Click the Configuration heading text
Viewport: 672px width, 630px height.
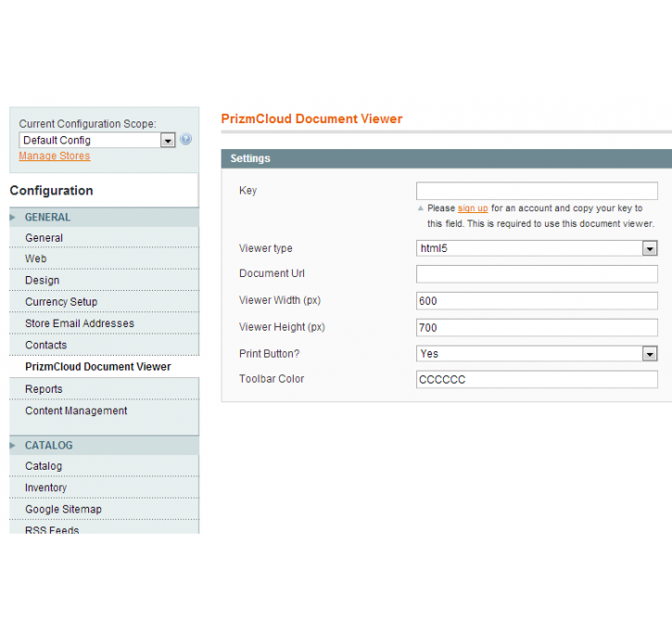tap(51, 191)
